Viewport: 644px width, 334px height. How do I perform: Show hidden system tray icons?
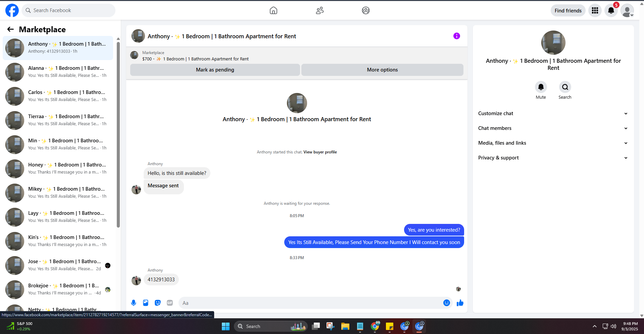click(x=595, y=326)
